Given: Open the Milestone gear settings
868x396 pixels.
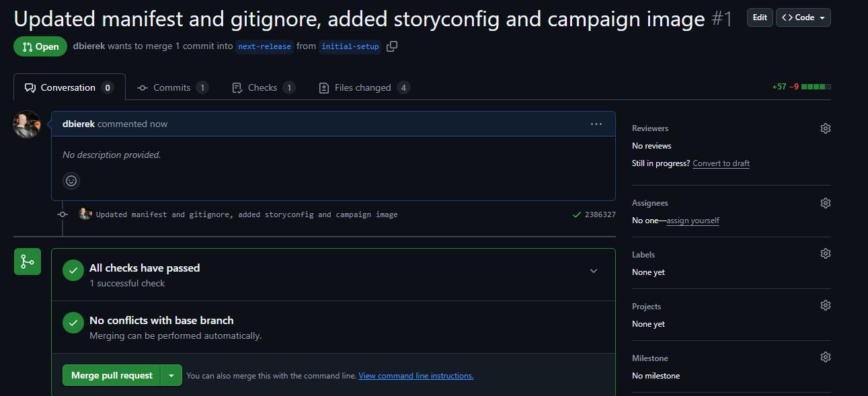Looking at the screenshot, I should click(x=826, y=357).
